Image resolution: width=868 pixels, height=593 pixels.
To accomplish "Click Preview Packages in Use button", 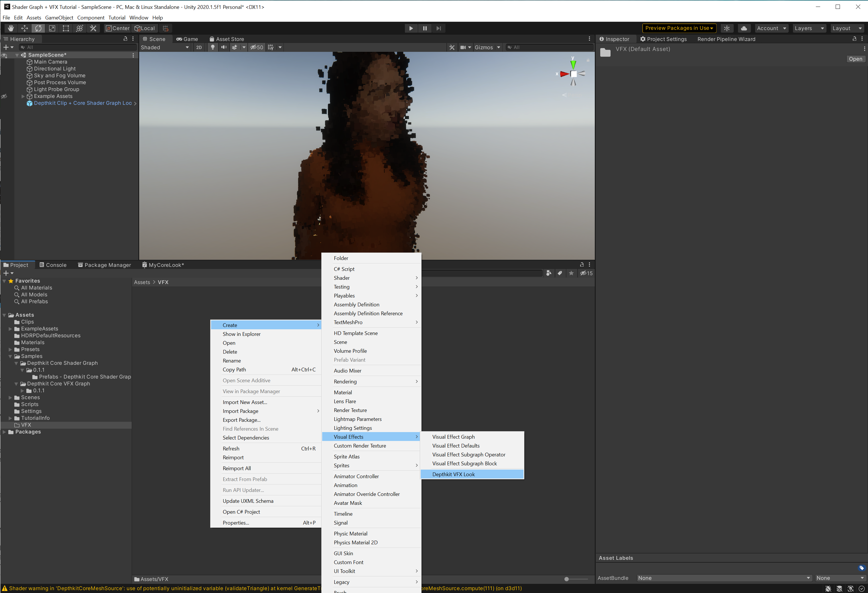I will coord(679,28).
